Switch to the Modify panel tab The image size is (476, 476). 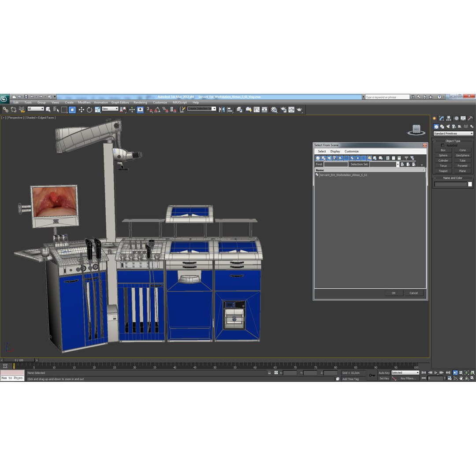441,119
